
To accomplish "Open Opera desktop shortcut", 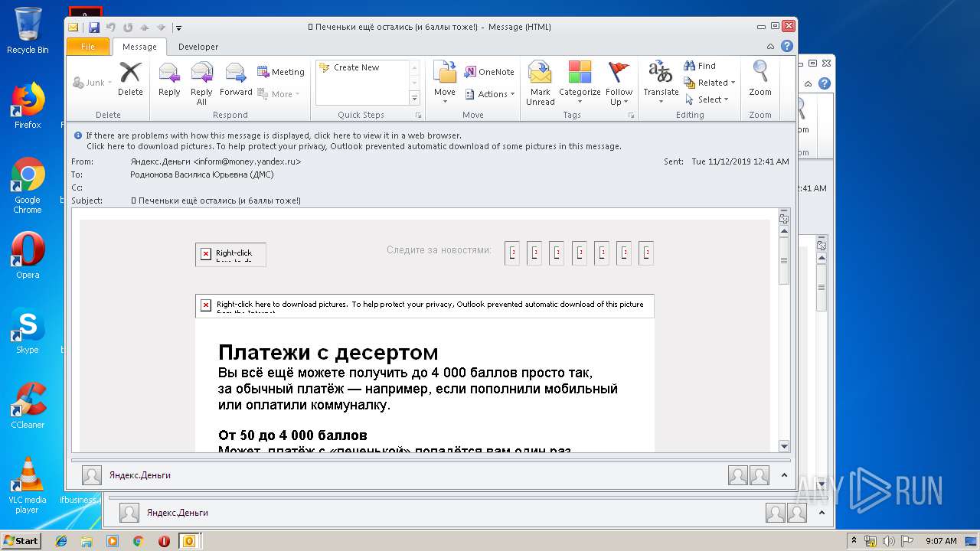I will (28, 256).
